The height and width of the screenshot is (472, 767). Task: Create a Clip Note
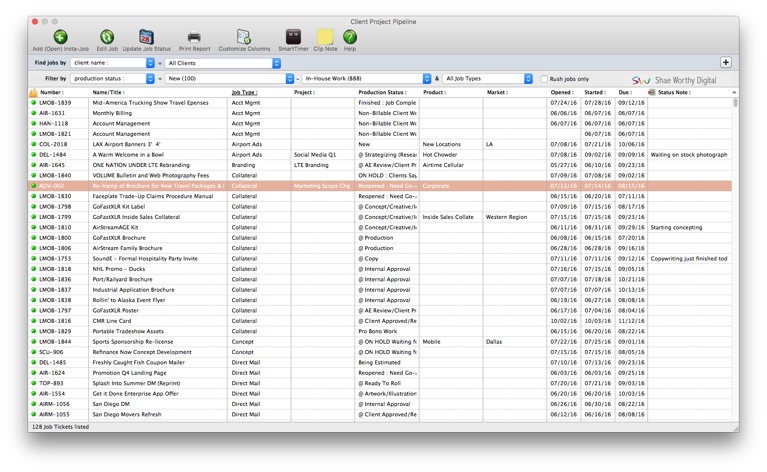(x=325, y=37)
